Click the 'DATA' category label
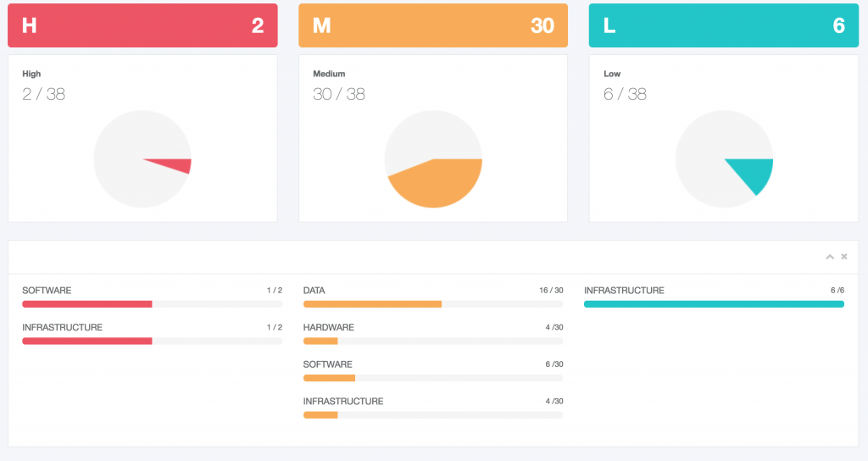Screen dimensions: 868x461 click(314, 290)
